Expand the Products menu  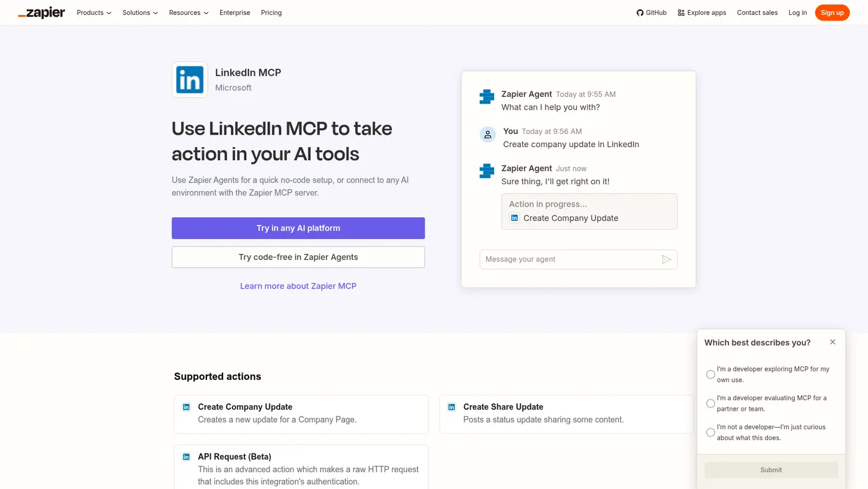tap(94, 12)
